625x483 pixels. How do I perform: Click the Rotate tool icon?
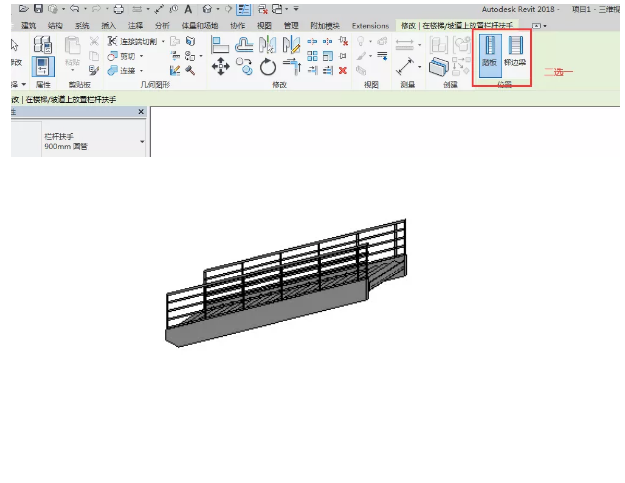pos(268,68)
